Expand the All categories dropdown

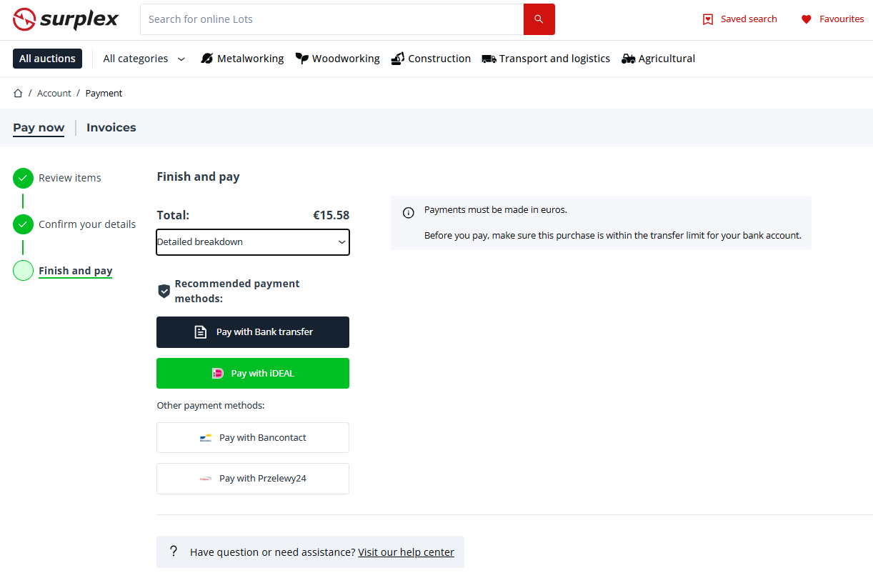click(x=144, y=59)
